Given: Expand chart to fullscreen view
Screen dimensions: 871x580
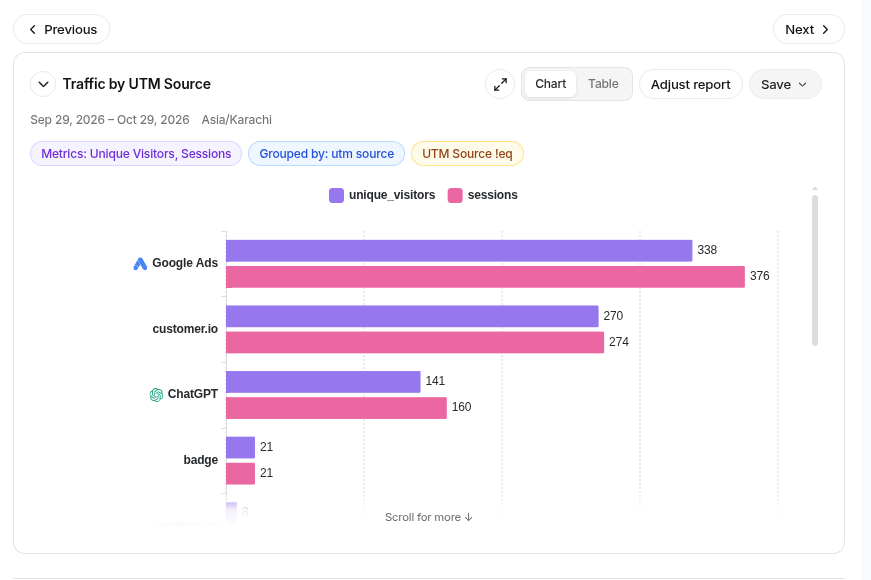Looking at the screenshot, I should [x=500, y=84].
